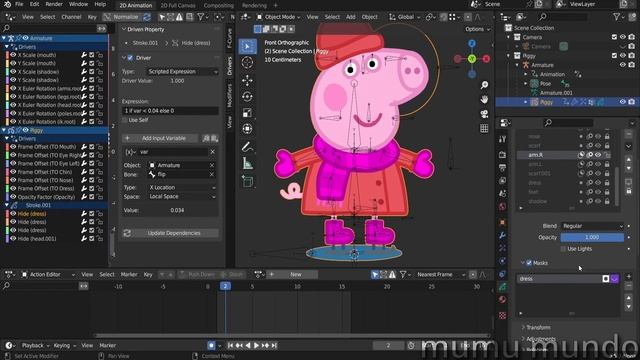
Task: Click the current frame marker 2 in timeline
Action: (x=225, y=286)
